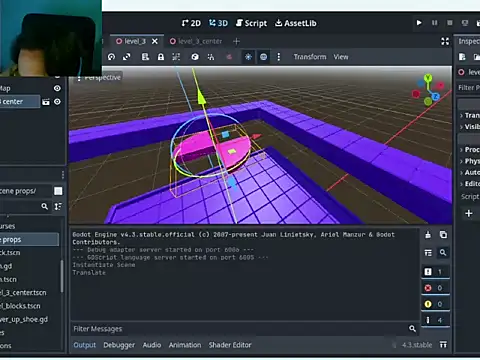Lock the selected node with the padlock icon

[x=161, y=57]
